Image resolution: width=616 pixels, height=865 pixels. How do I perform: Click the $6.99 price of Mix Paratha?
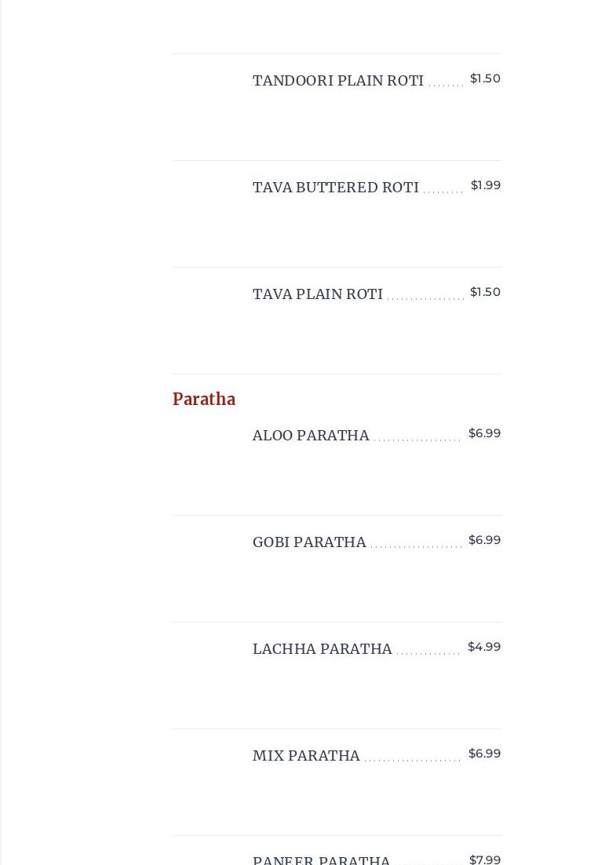(484, 754)
